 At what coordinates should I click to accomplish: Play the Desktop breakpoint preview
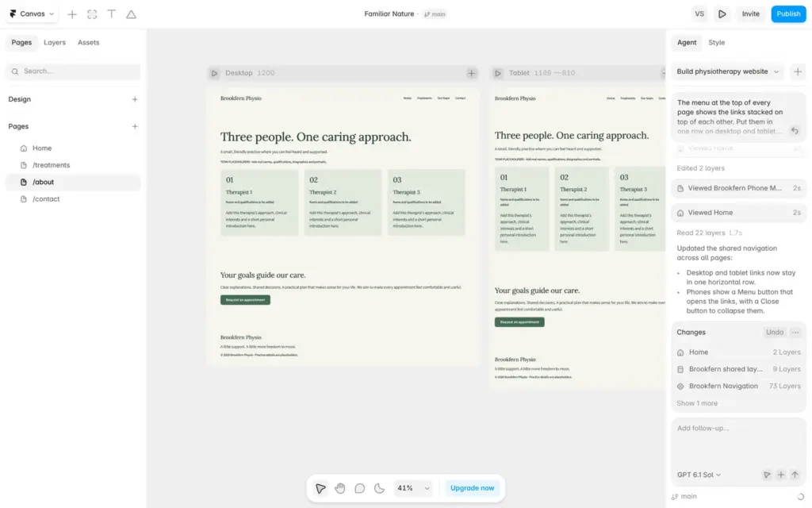click(x=214, y=73)
